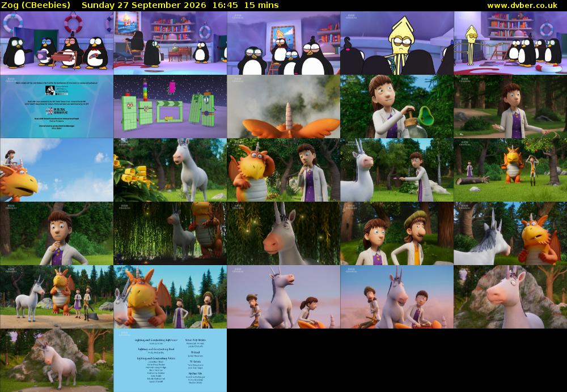The image size is (567, 392).
Task: Click the Zog (CBeebies) title text
Action: [36, 5]
